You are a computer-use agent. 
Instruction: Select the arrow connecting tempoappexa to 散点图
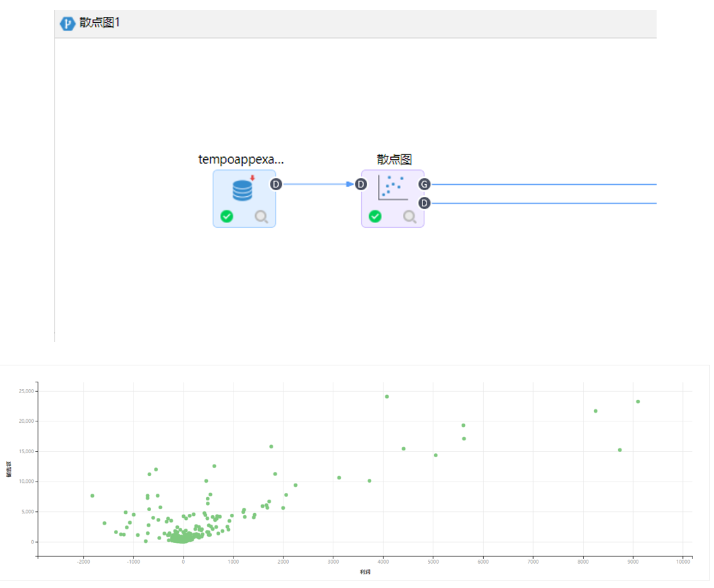click(x=316, y=184)
